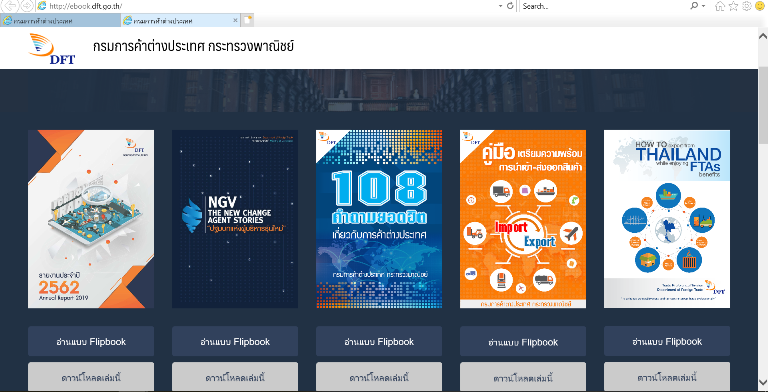The image size is (768, 392).
Task: Expand the search provider dropdown arrow
Action: pos(703,6)
